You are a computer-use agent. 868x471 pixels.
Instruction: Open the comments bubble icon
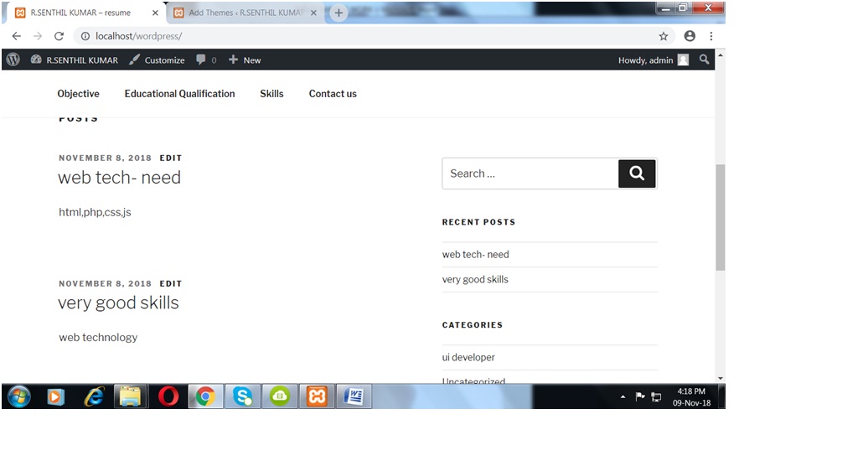tap(201, 60)
